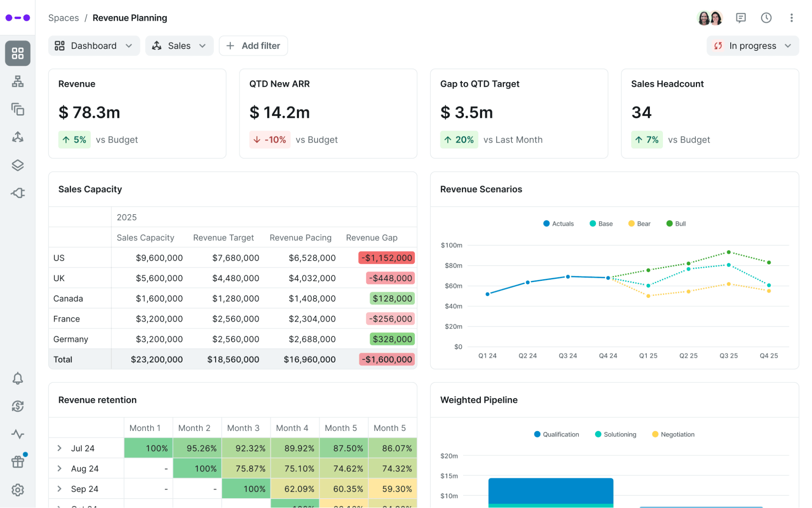Viewport: 812px width, 508px height.
Task: Click the integrations plug icon in the sidebar
Action: pos(17,193)
